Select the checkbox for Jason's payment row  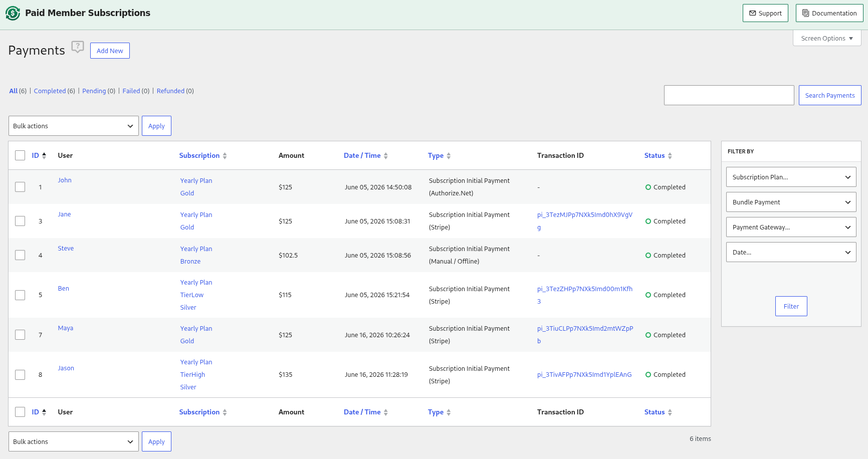[x=20, y=375]
